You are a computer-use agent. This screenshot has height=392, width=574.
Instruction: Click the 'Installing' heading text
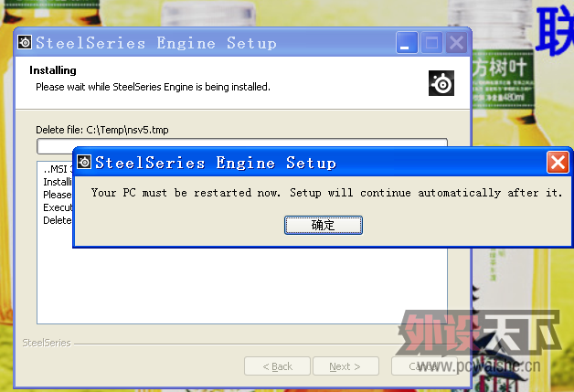(x=53, y=70)
